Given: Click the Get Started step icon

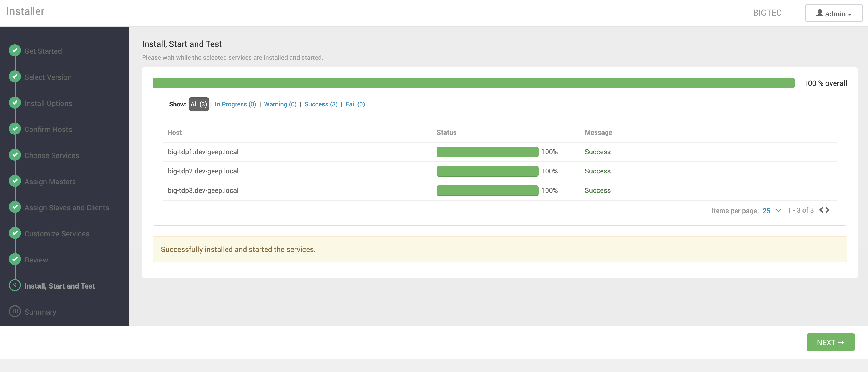Looking at the screenshot, I should (14, 50).
